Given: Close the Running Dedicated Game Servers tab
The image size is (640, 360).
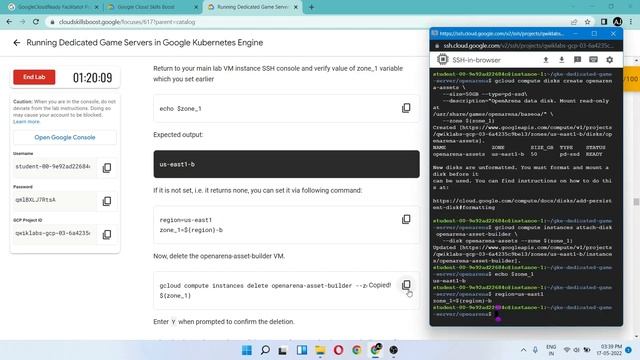Looking at the screenshot, I should 296,7.
